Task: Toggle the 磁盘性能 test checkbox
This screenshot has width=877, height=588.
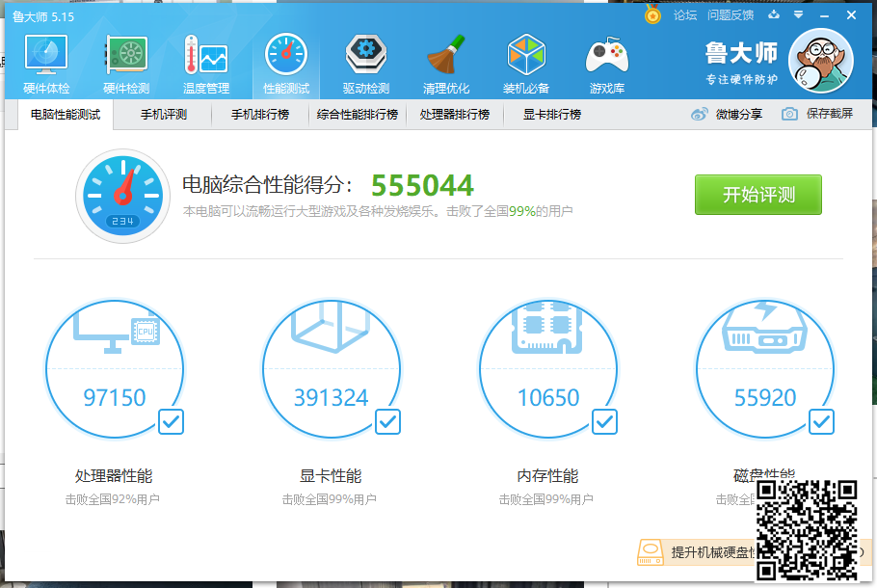Action: pyautogui.click(x=821, y=421)
